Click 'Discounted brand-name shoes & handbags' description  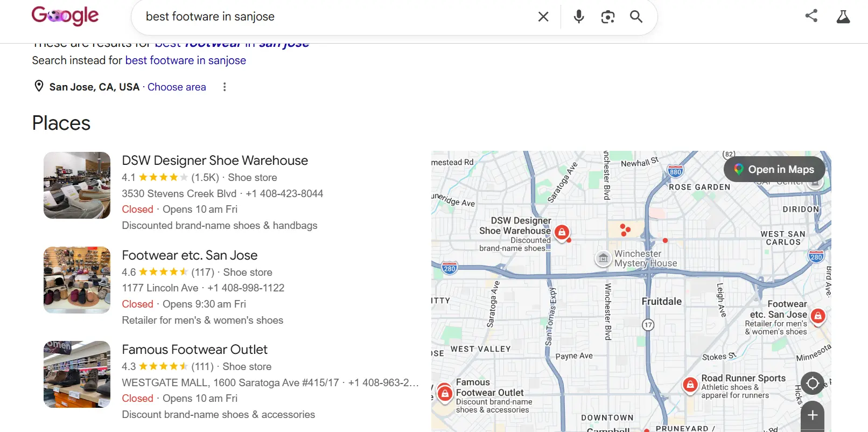pos(220,225)
